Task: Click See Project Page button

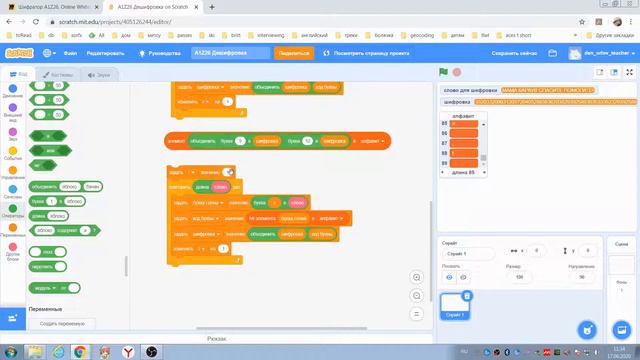Action: tap(366, 53)
